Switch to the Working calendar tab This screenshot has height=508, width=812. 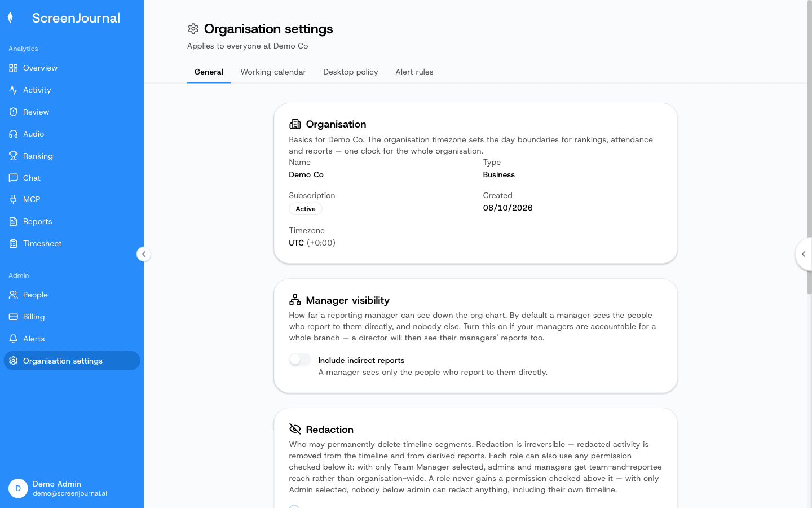[x=273, y=72]
